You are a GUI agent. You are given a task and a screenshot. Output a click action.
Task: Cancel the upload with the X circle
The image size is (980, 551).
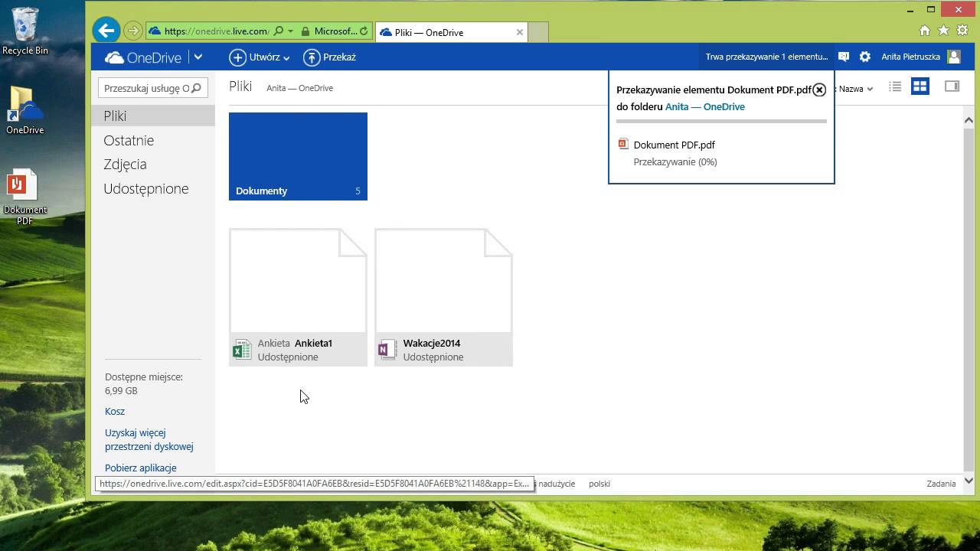pyautogui.click(x=819, y=90)
